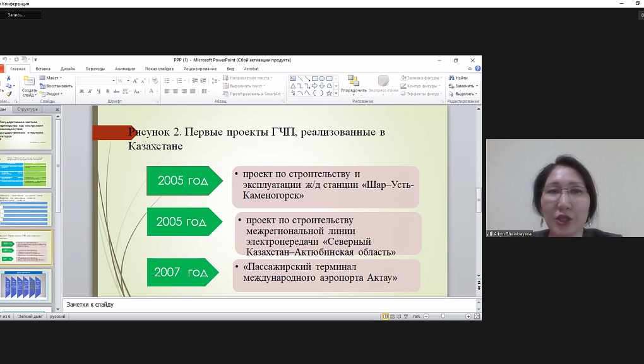Select the Right Arrow block shape
The width and height of the screenshot is (644, 364).
pos(314,86)
